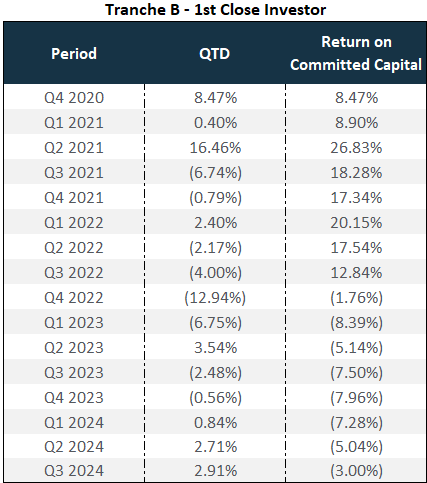Select the 20.15% return cell for Q1 2022

pyautogui.click(x=356, y=223)
